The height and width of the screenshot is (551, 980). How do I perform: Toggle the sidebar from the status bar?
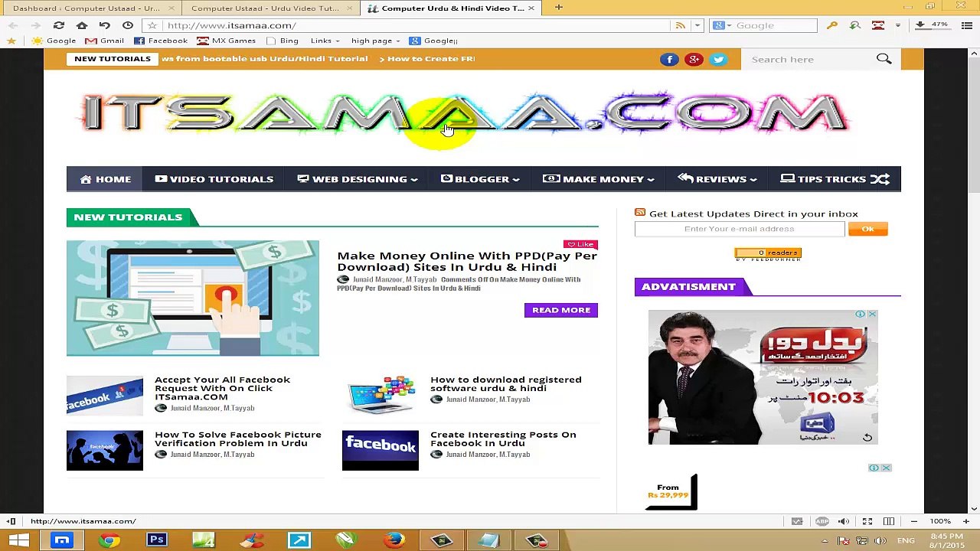point(11,521)
